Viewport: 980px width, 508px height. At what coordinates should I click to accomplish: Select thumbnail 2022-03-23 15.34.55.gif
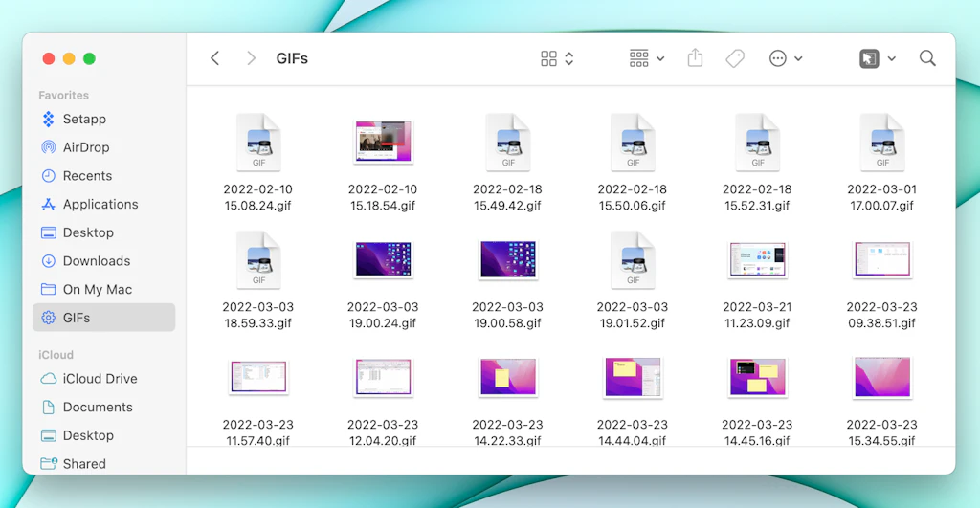[881, 377]
